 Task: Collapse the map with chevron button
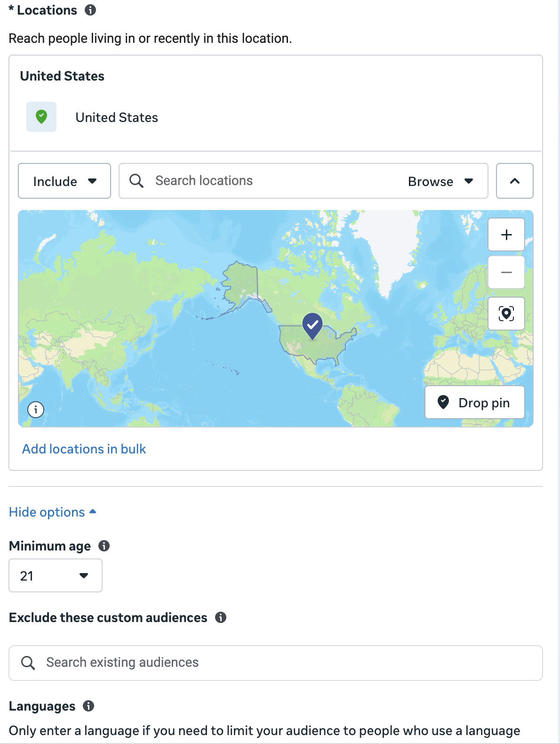click(514, 181)
